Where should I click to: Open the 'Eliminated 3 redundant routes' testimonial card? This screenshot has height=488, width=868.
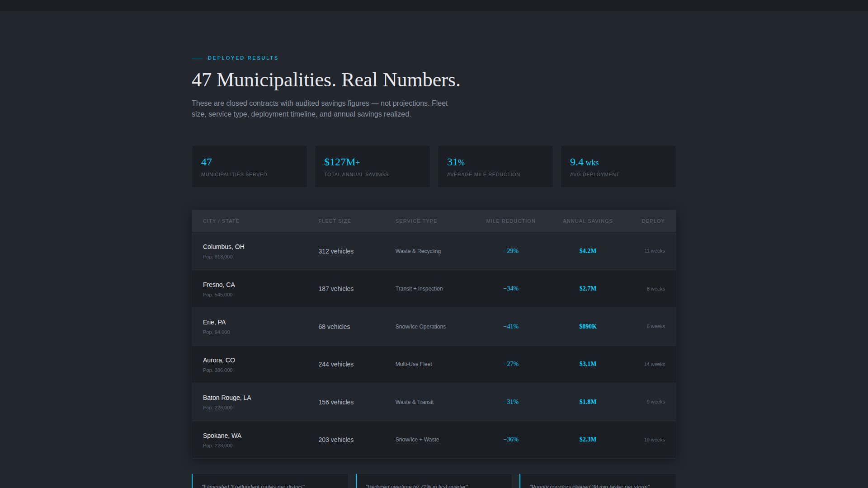point(270,481)
